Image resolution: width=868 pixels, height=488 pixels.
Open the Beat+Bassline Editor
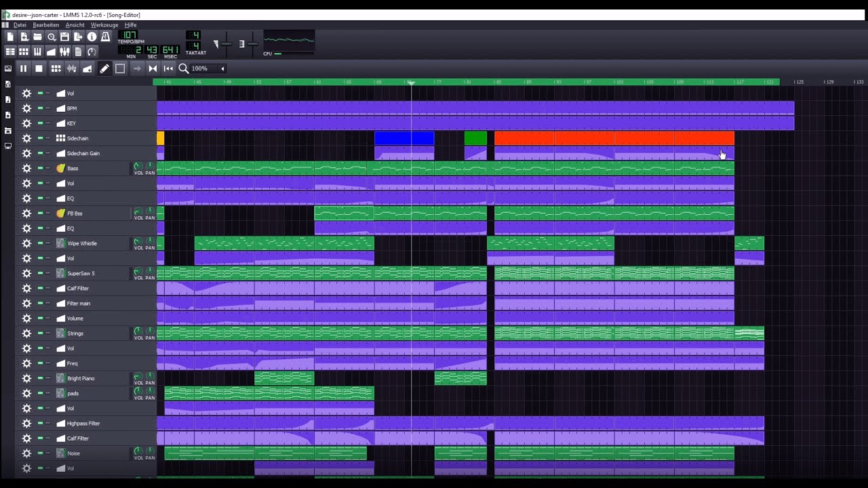tap(24, 52)
